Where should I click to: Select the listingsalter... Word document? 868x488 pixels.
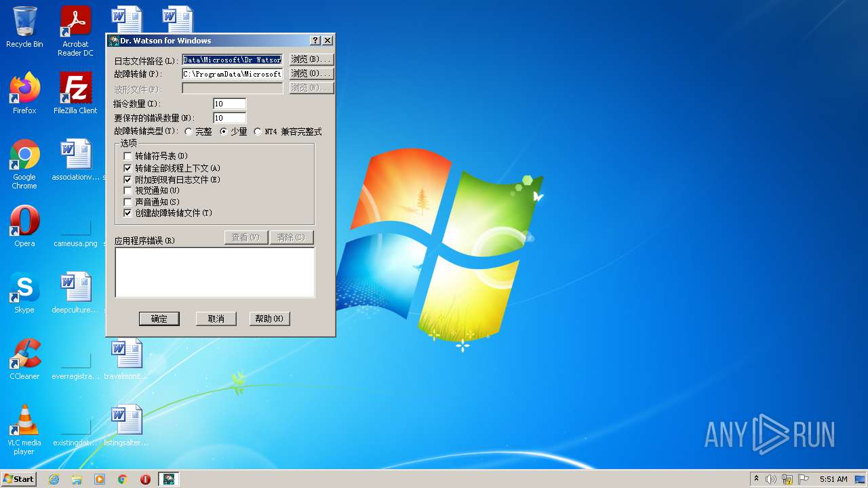pos(127,426)
